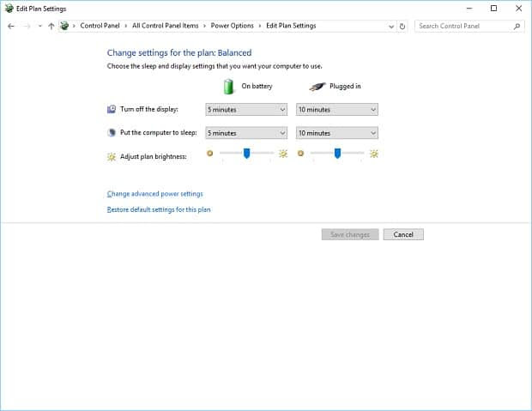Open Change advanced power settings link

[x=154, y=194]
